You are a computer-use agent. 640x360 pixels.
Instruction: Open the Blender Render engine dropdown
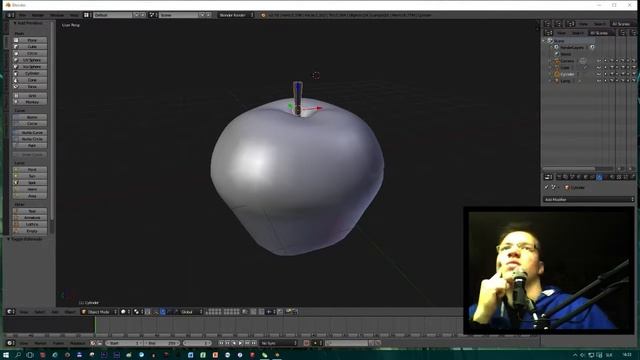tap(236, 15)
